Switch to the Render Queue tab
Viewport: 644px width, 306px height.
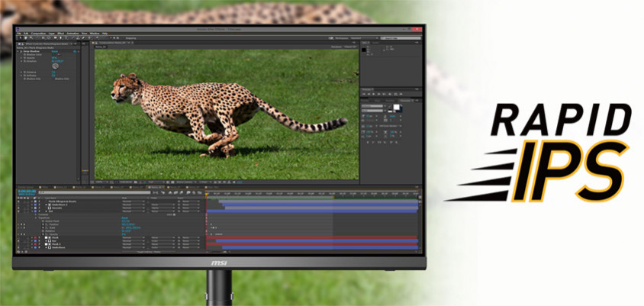tap(26, 187)
